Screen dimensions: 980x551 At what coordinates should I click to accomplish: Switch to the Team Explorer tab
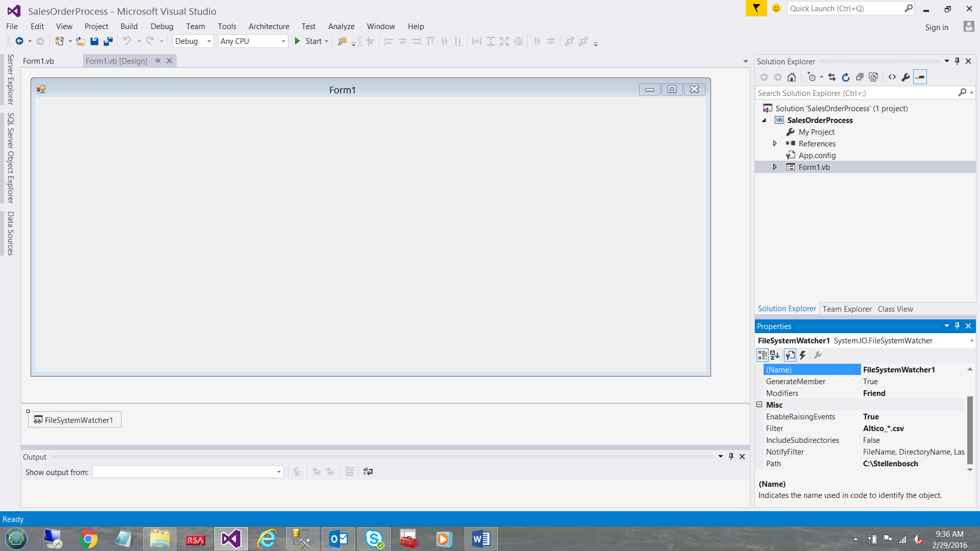[x=847, y=309]
